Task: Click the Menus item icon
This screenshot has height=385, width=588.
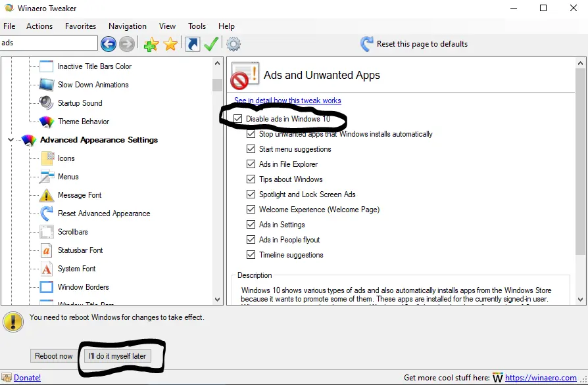Action: point(47,177)
